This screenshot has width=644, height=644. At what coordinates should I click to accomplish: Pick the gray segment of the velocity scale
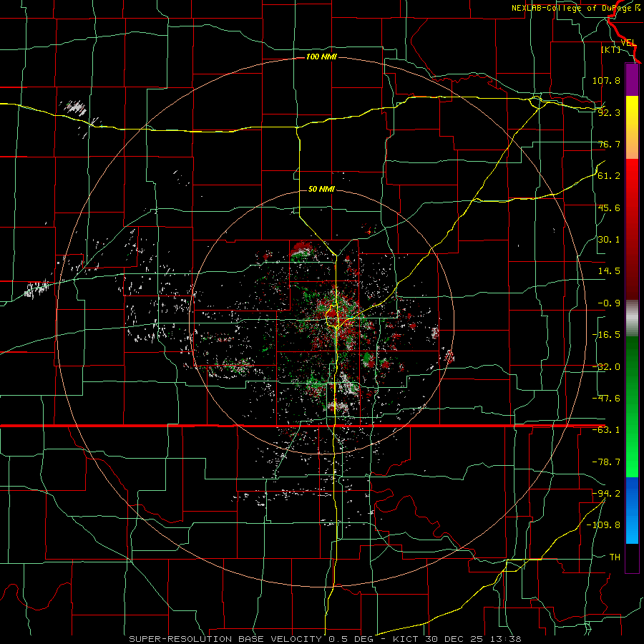coord(632,318)
